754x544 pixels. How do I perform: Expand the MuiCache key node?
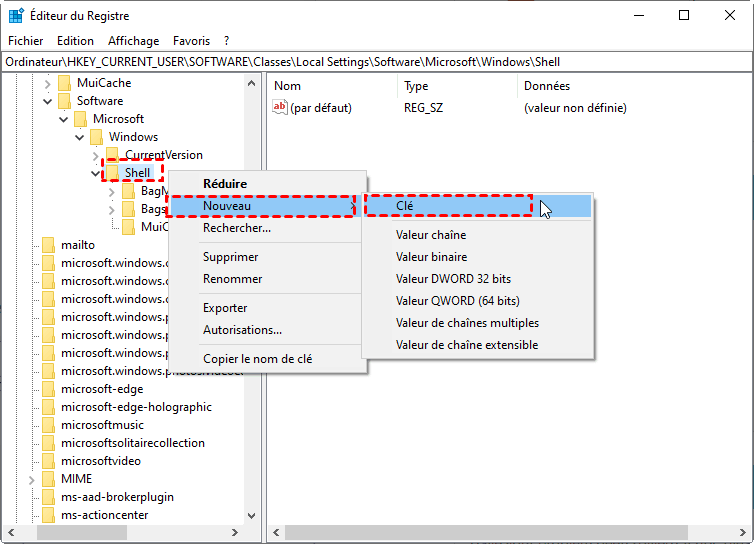click(47, 84)
